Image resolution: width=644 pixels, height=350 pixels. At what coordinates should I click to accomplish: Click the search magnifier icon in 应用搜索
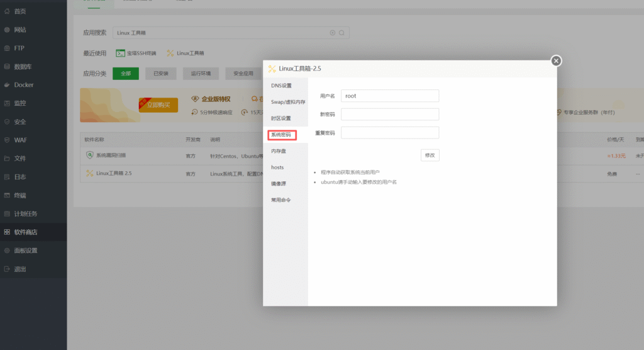tap(341, 33)
